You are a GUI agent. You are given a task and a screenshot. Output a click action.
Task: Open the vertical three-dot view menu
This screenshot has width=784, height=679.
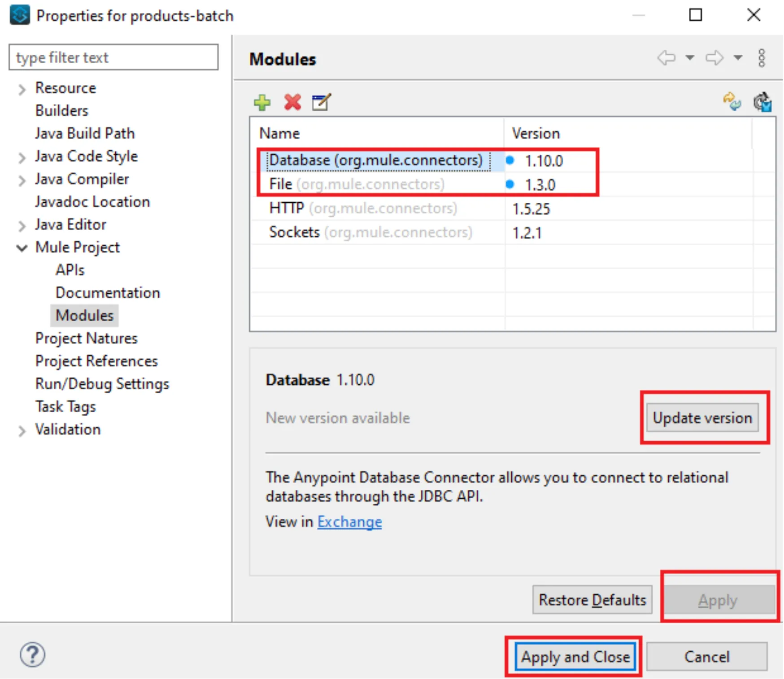click(762, 58)
